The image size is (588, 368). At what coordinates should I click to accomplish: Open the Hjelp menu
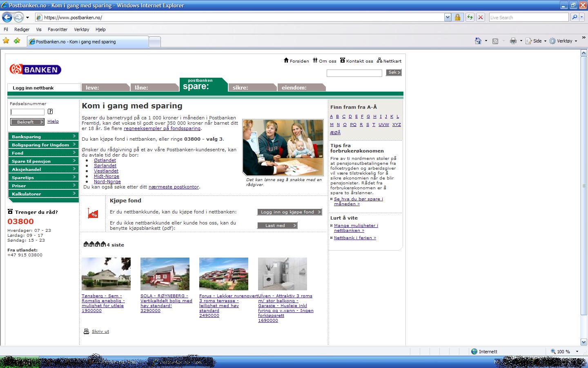click(100, 29)
